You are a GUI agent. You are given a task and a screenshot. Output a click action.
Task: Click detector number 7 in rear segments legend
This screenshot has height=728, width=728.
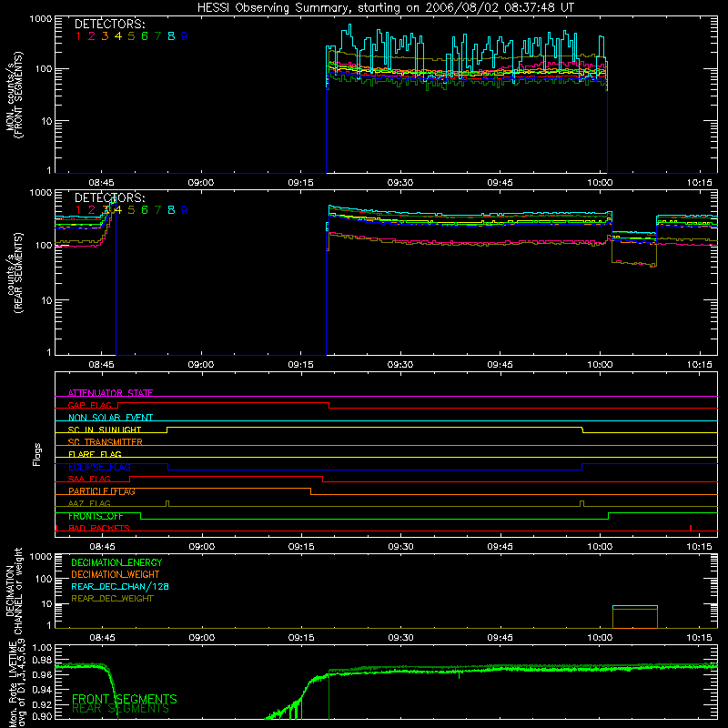157,210
